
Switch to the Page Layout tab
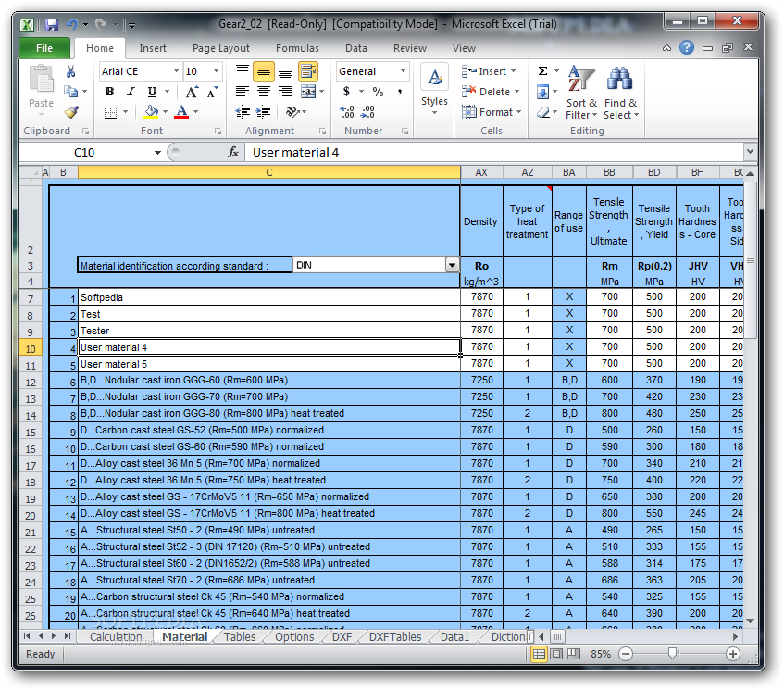coord(220,48)
